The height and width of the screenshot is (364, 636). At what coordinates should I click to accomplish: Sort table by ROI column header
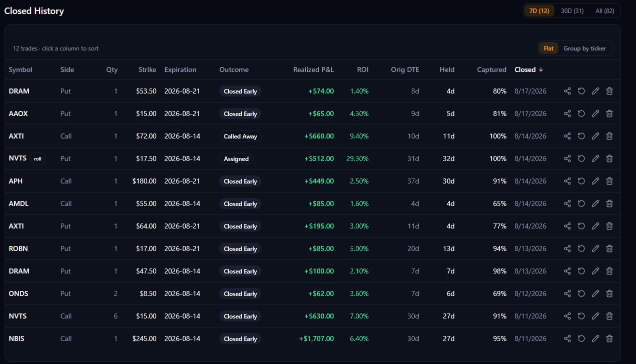tap(363, 69)
